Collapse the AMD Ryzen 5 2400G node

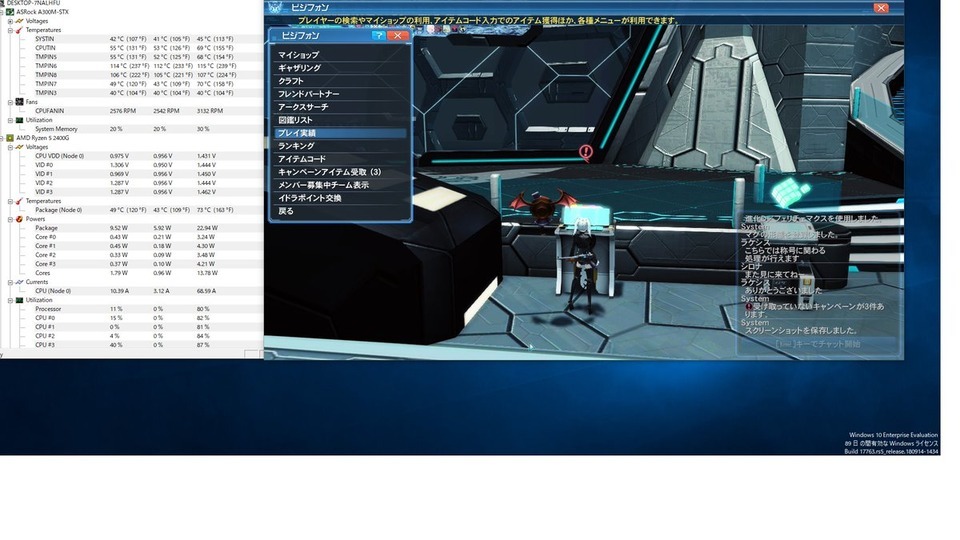pyautogui.click(x=2, y=138)
